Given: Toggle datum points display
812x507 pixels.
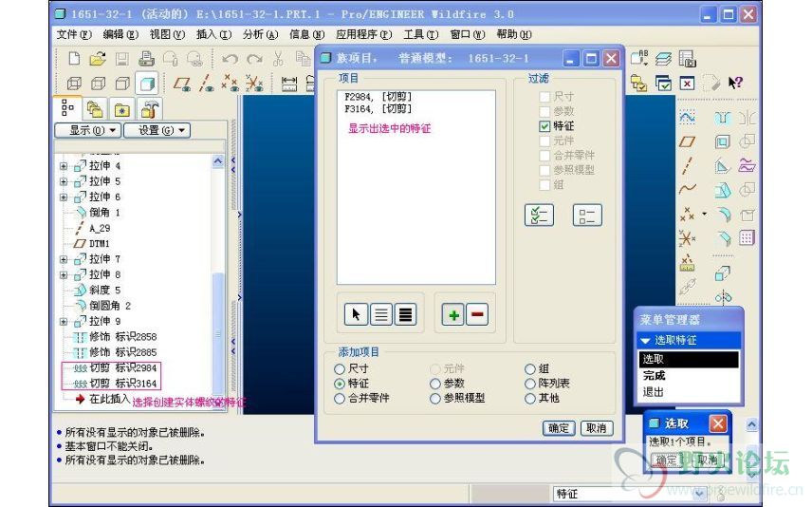Looking at the screenshot, I should click(x=230, y=83).
